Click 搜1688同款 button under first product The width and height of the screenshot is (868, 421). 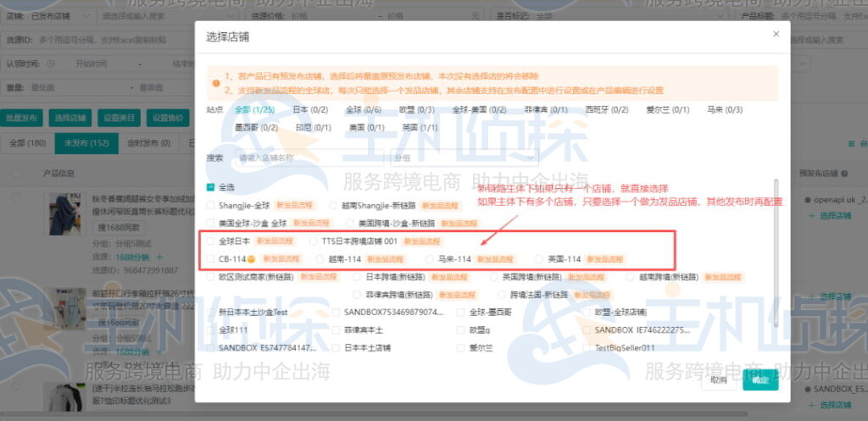tap(119, 227)
